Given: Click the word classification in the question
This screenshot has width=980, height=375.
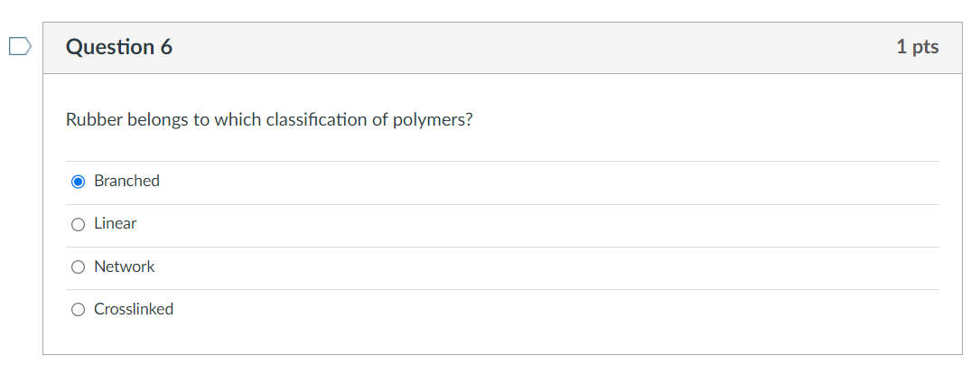Looking at the screenshot, I should 317,119.
